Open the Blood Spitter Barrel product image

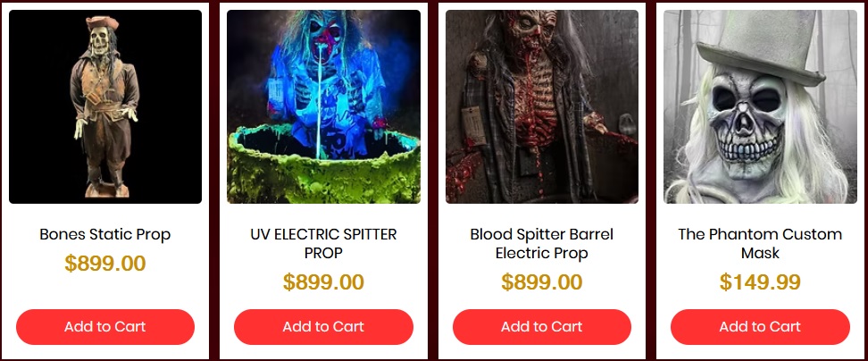(x=542, y=107)
